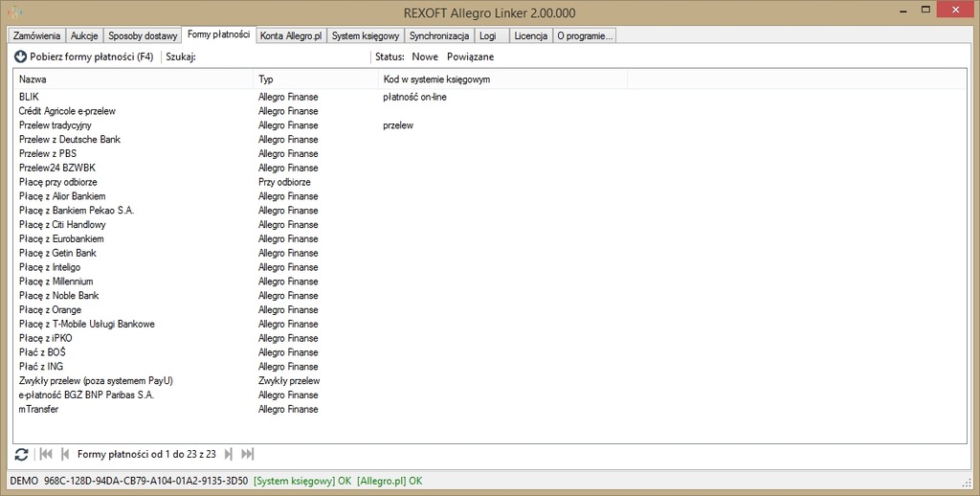The height and width of the screenshot is (496, 980).
Task: Click the pagination text Formy płatności od 1 do 23
Action: tap(146, 455)
